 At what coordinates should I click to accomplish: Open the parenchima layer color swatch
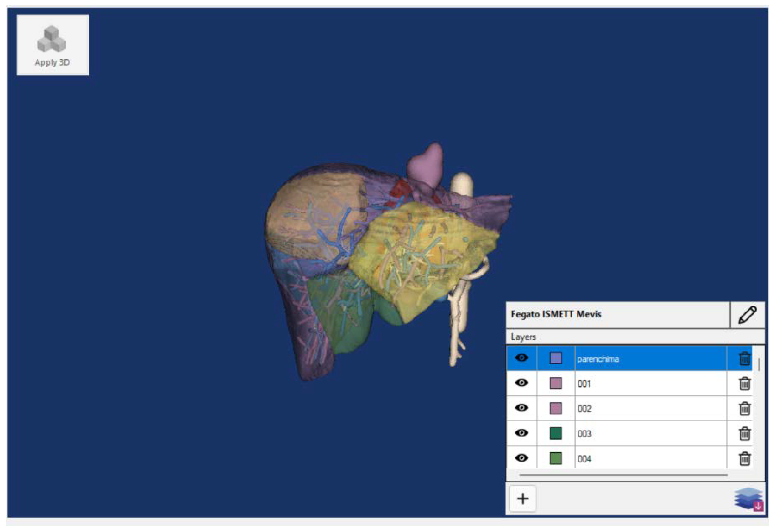(x=556, y=359)
